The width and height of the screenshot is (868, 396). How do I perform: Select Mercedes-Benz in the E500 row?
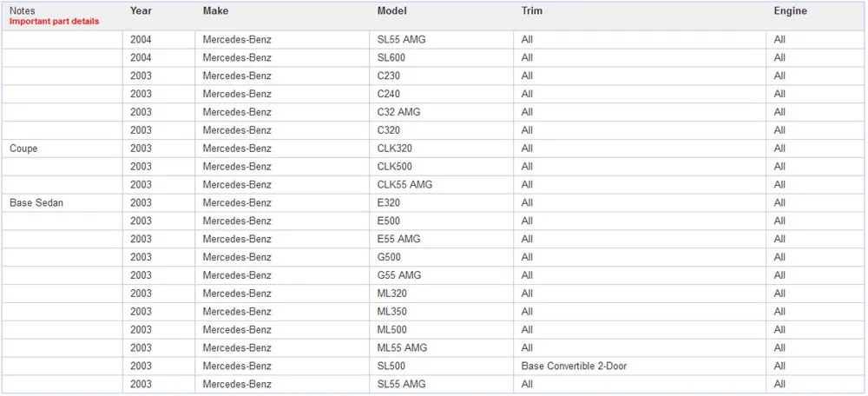click(x=237, y=221)
